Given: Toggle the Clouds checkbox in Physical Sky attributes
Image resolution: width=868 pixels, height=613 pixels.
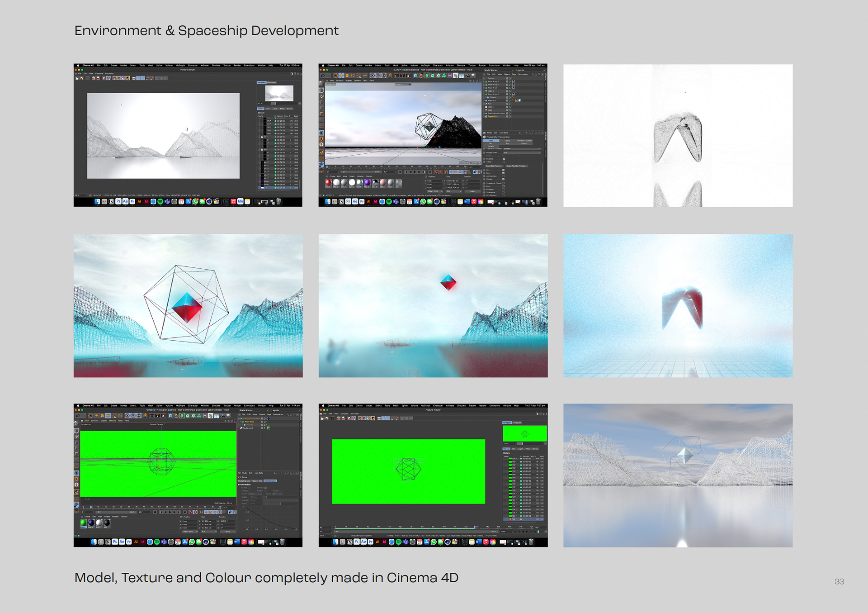Looking at the screenshot, I should (x=503, y=179).
